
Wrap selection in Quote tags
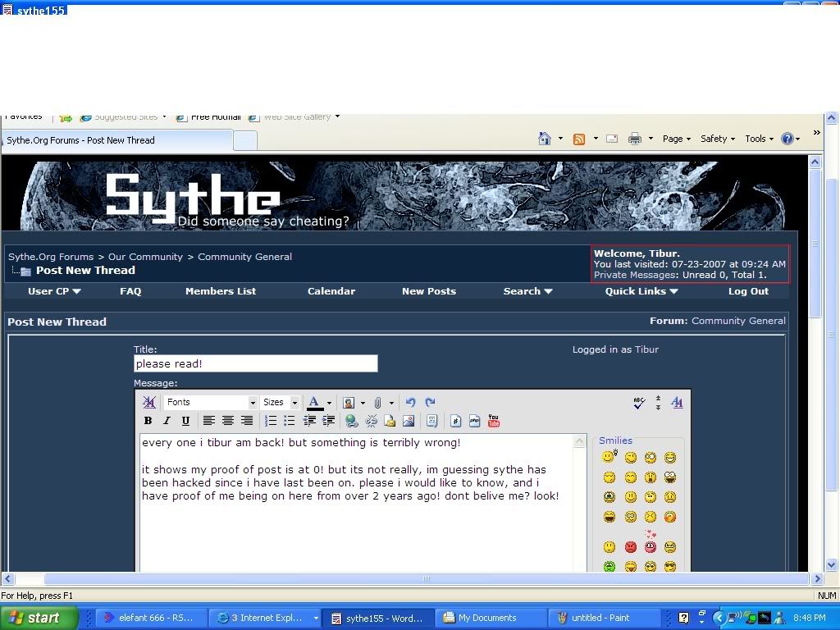coord(431,421)
